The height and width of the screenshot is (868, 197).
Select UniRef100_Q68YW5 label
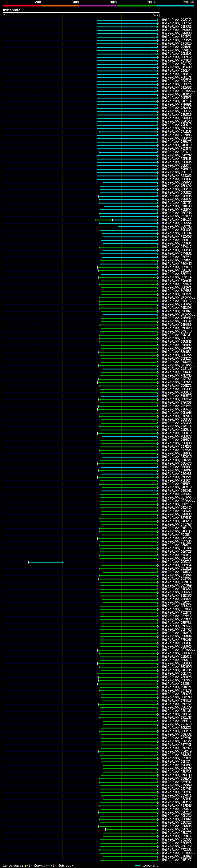(x=177, y=226)
